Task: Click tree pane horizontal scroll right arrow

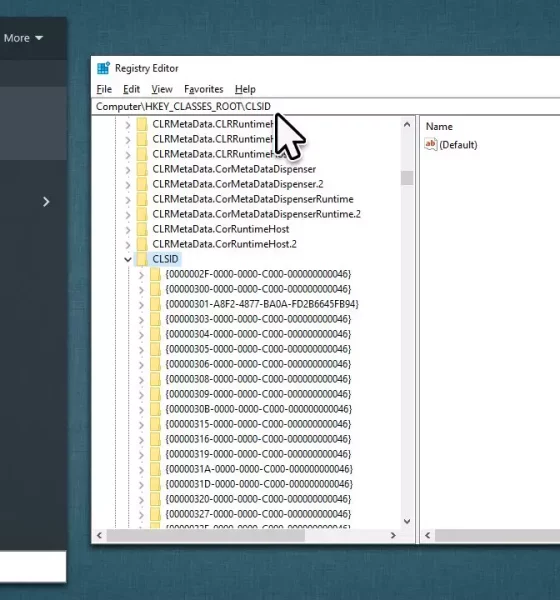Action: click(x=393, y=535)
